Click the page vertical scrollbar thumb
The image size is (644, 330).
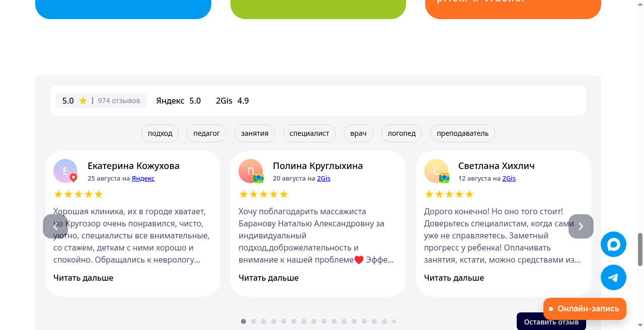pyautogui.click(x=640, y=250)
